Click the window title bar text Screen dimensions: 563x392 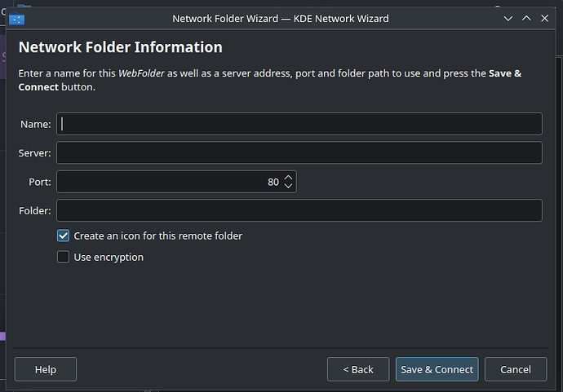click(280, 18)
